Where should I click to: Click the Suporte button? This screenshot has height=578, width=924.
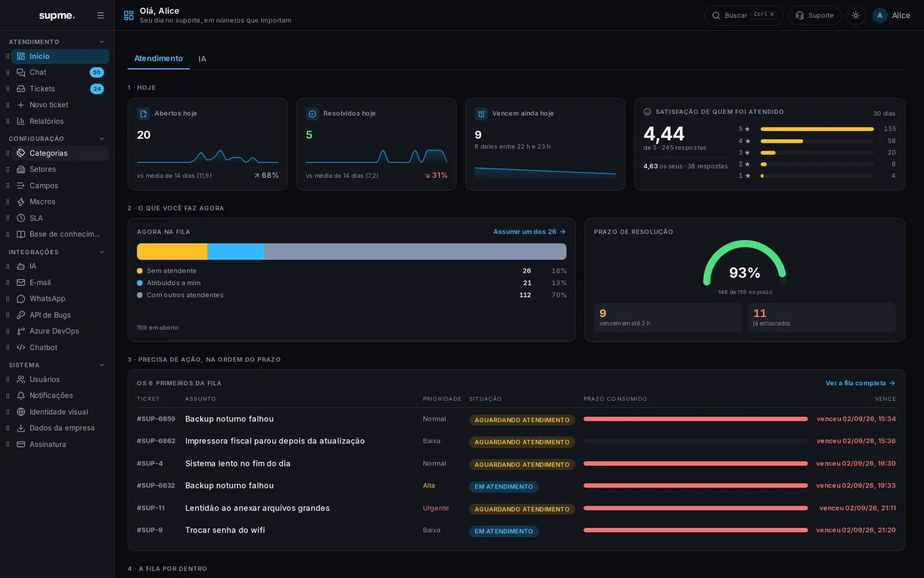[x=814, y=15]
